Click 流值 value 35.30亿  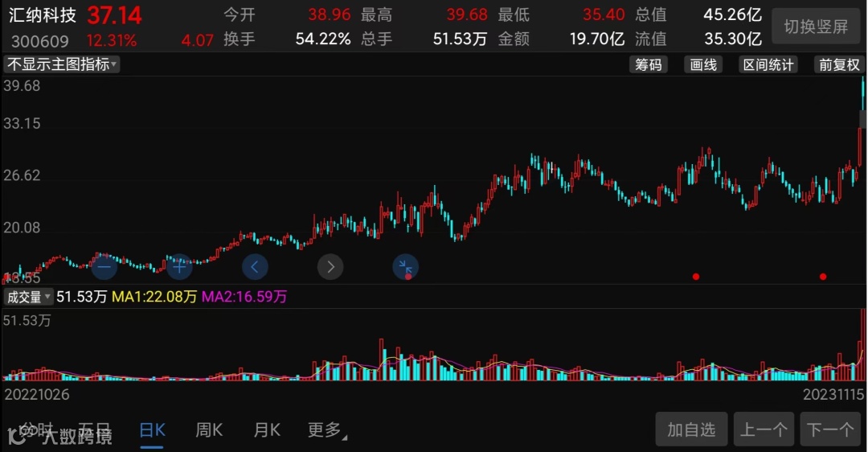[x=733, y=39]
